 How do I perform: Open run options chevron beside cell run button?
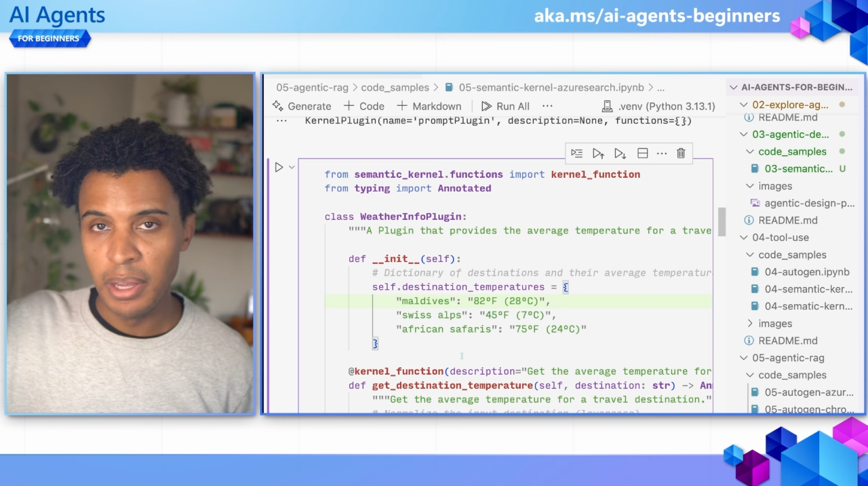(x=292, y=167)
